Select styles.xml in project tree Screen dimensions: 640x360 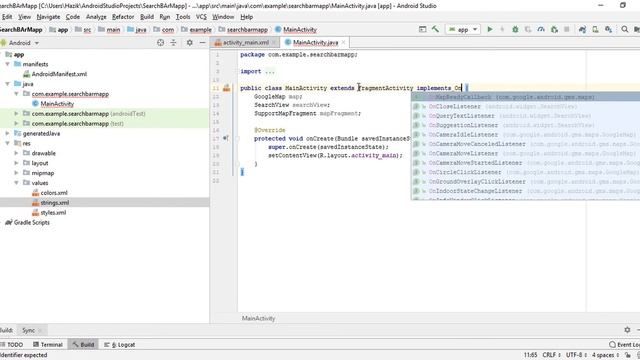pos(49,212)
